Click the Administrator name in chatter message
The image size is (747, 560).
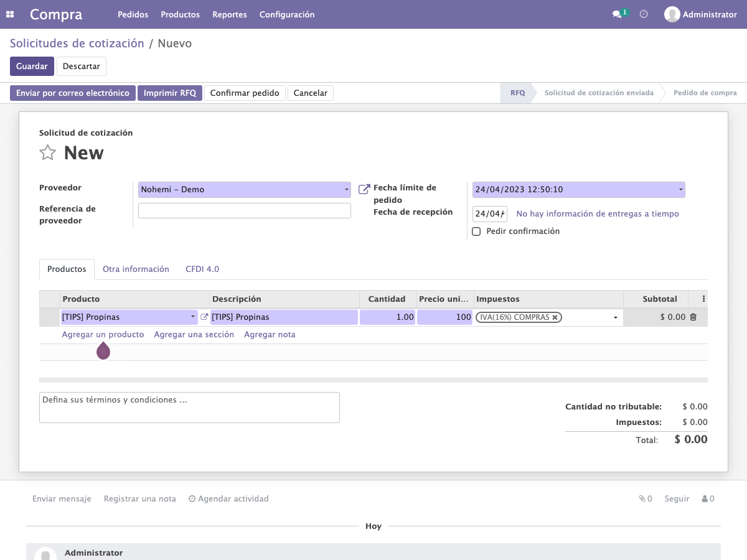pos(93,553)
